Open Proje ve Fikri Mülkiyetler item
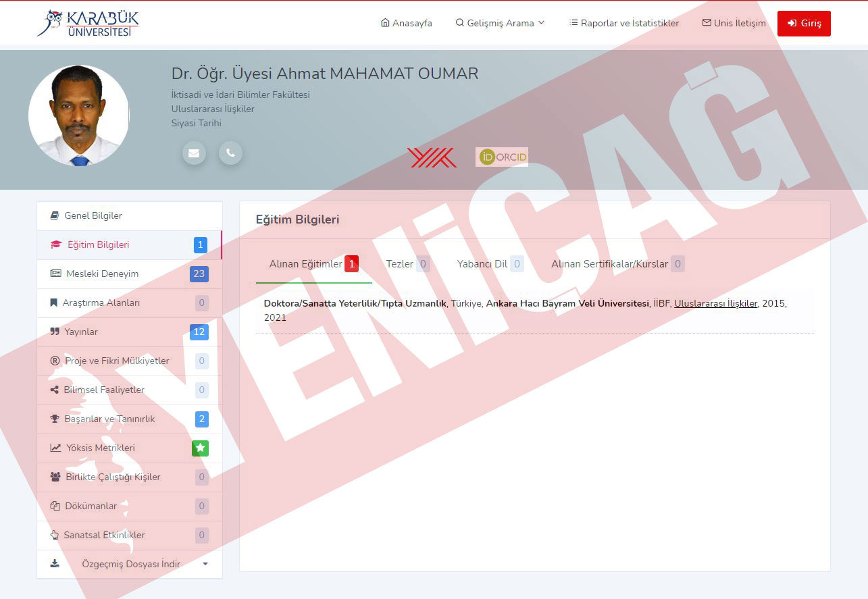This screenshot has width=868, height=599. [130, 361]
